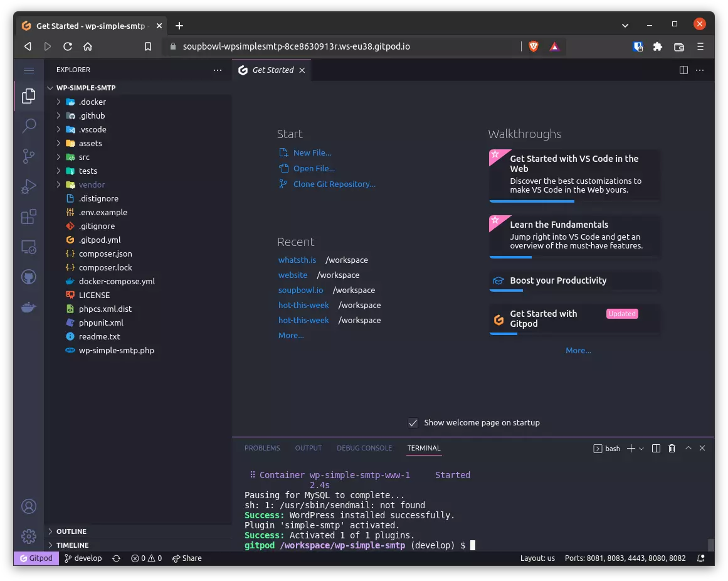Open the Search view in activity bar

29,125
